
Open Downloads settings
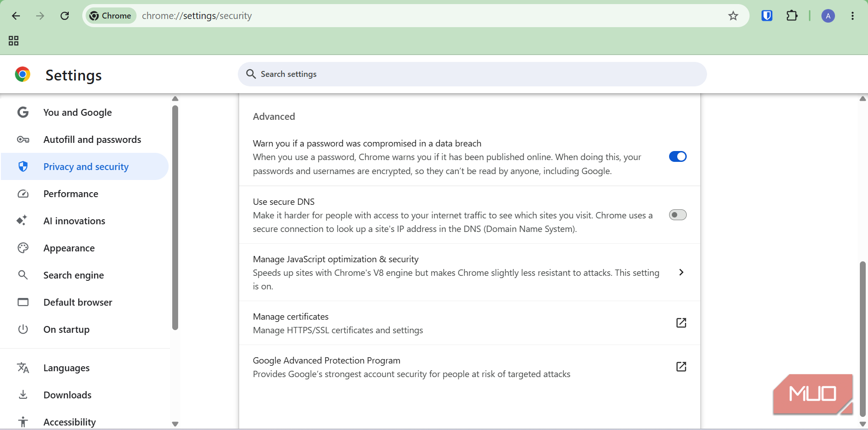pos(85,395)
